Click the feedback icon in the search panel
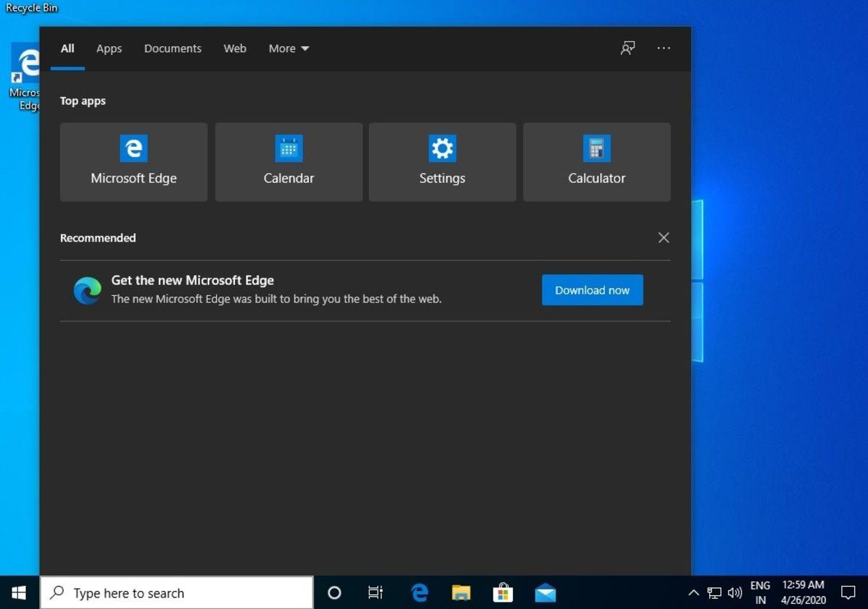The width and height of the screenshot is (868, 609). coord(627,48)
